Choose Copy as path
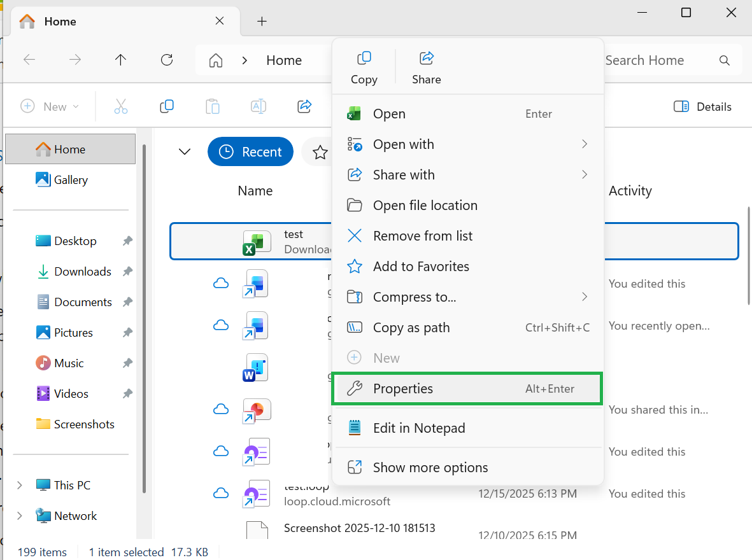The width and height of the screenshot is (752, 560). (467, 328)
